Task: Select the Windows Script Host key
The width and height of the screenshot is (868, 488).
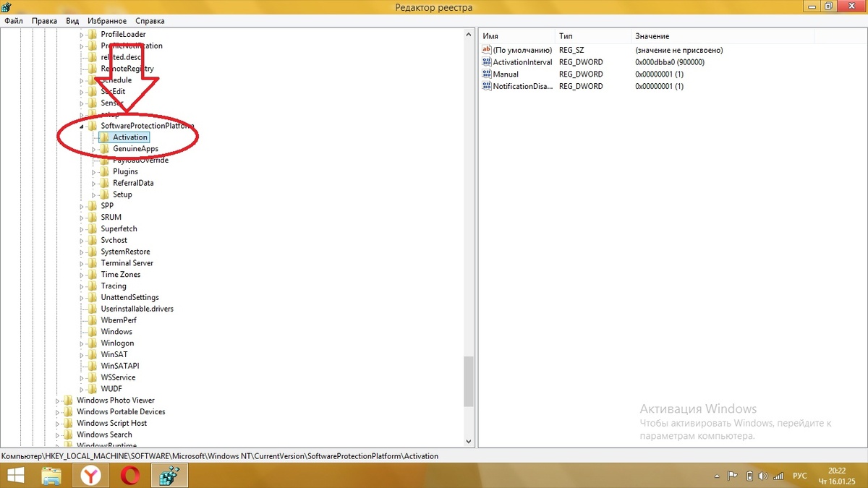Action: (x=111, y=423)
